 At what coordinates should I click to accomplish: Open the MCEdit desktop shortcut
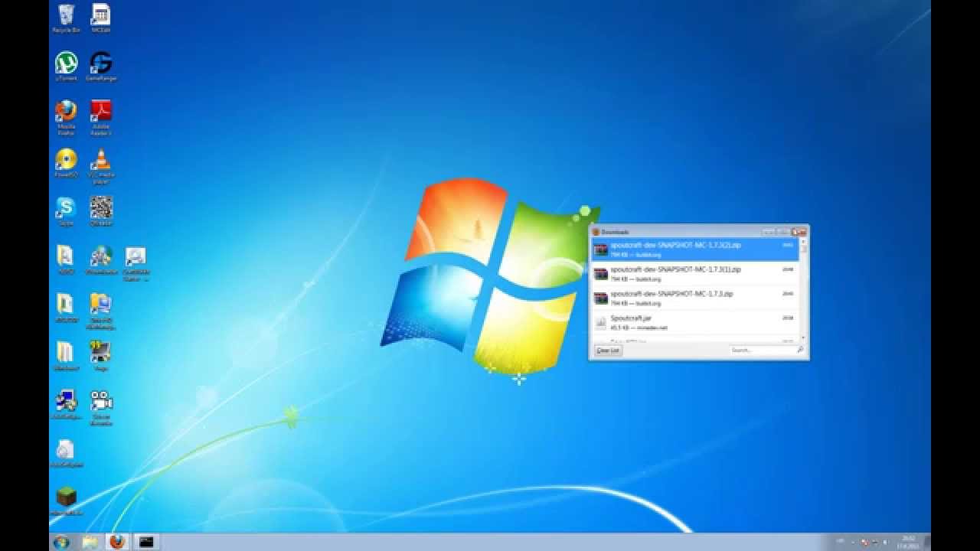coord(100,17)
